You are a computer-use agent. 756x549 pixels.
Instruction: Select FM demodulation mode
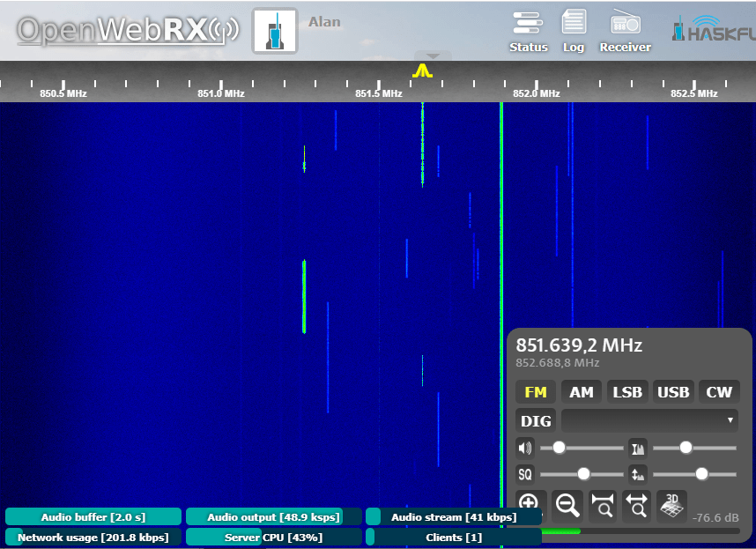pyautogui.click(x=535, y=391)
